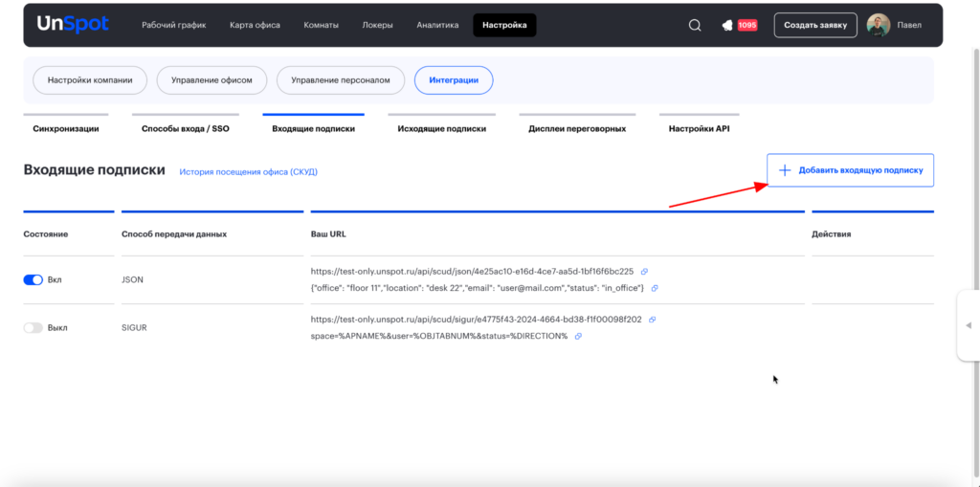Viewport: 980px width, 487px height.
Task: Open the Настройки API tab
Action: [699, 129]
